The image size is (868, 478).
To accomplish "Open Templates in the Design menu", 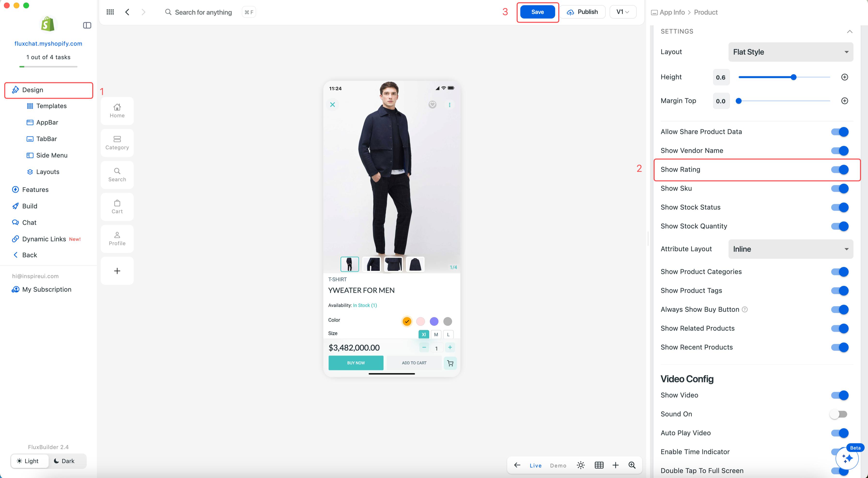I will [x=51, y=106].
